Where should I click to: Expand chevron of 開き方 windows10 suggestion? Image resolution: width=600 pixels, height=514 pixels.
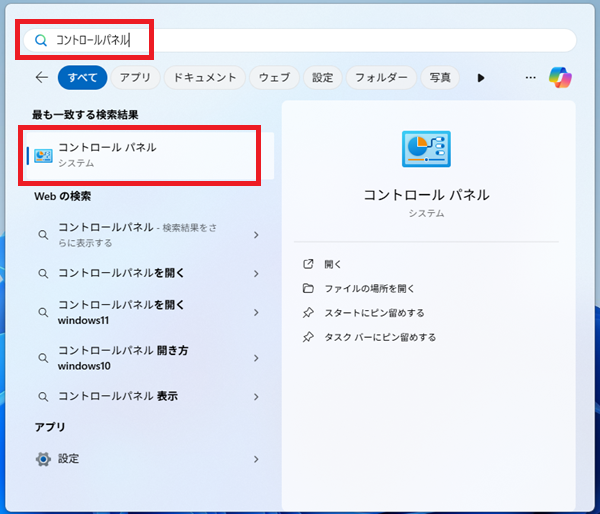click(x=256, y=358)
